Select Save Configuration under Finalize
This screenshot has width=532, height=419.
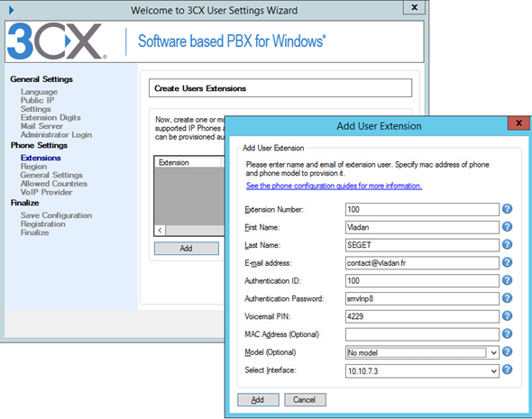pos(56,215)
